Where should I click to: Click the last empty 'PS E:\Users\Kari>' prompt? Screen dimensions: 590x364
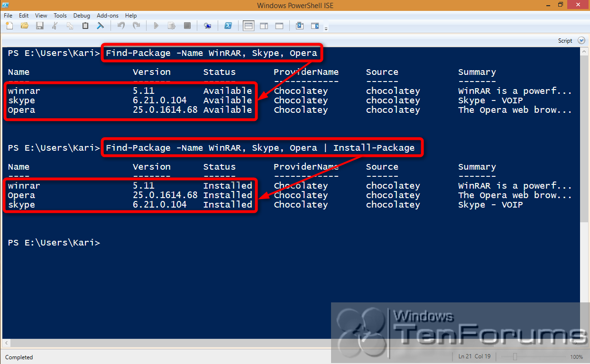(x=54, y=243)
